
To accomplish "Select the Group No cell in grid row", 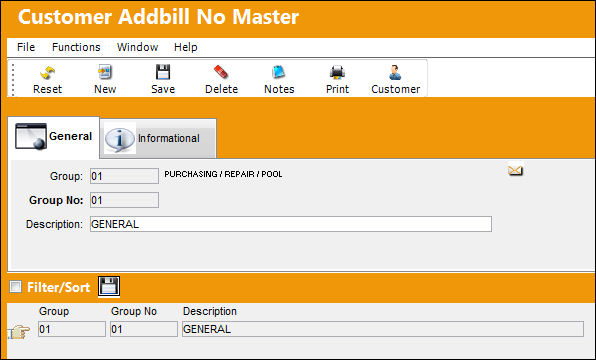I will 144,329.
